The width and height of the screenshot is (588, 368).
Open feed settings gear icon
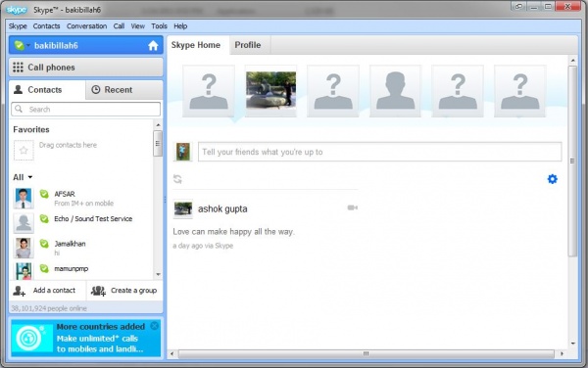point(553,179)
